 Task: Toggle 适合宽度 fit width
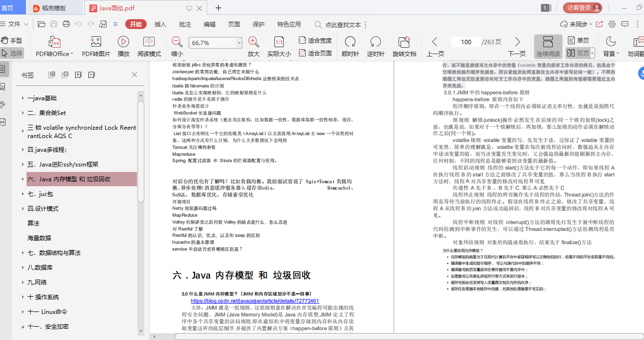point(316,40)
